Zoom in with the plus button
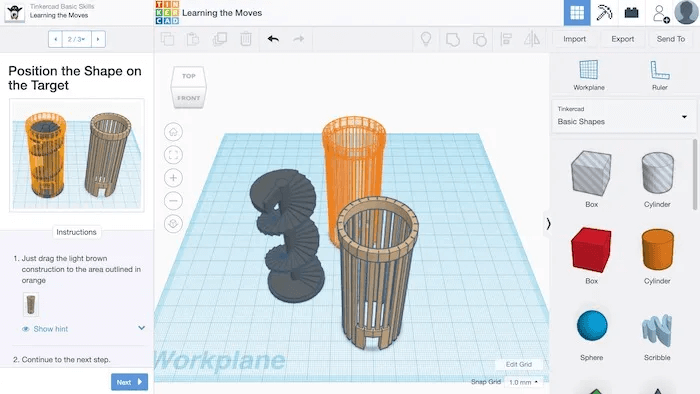 [173, 178]
